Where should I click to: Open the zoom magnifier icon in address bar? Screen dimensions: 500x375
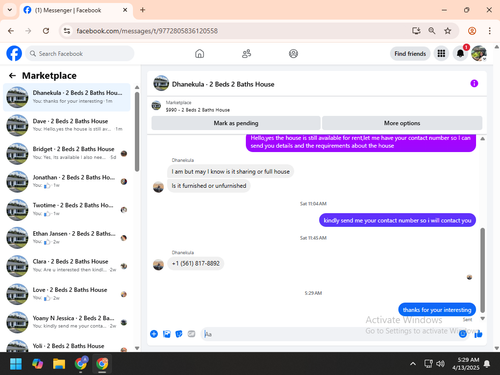(432, 31)
